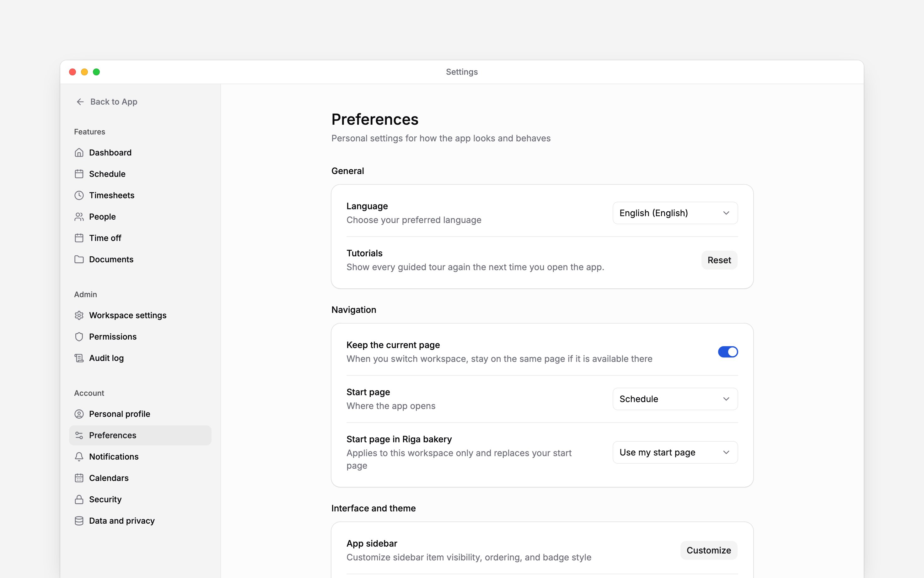Click the Audit log scroll icon
The height and width of the screenshot is (578, 924).
tap(79, 358)
